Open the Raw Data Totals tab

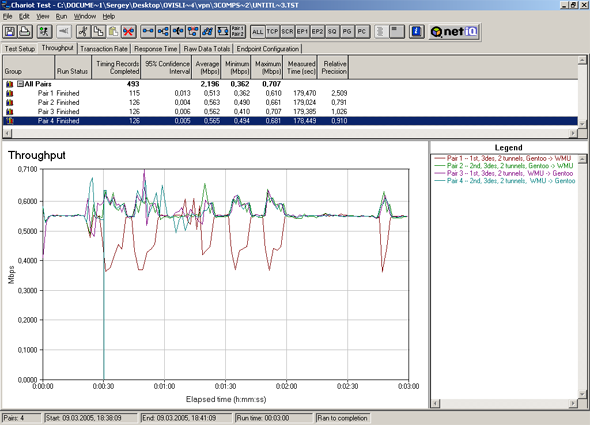click(x=207, y=49)
